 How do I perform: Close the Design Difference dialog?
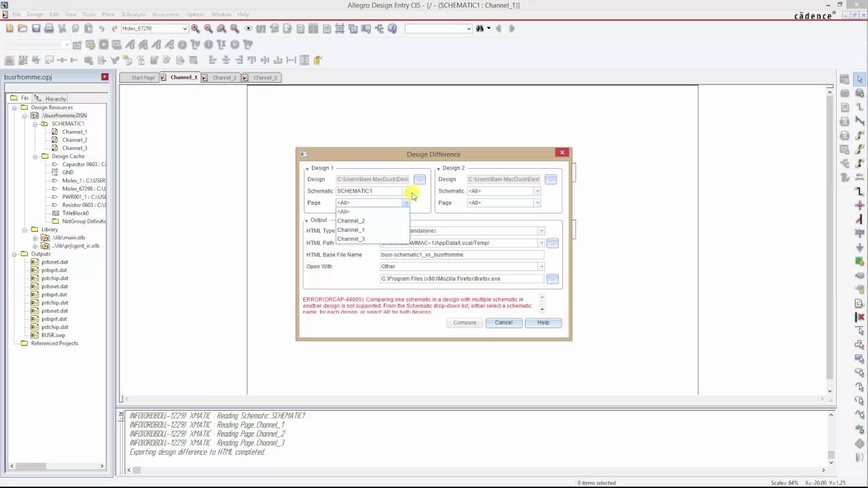(x=562, y=153)
